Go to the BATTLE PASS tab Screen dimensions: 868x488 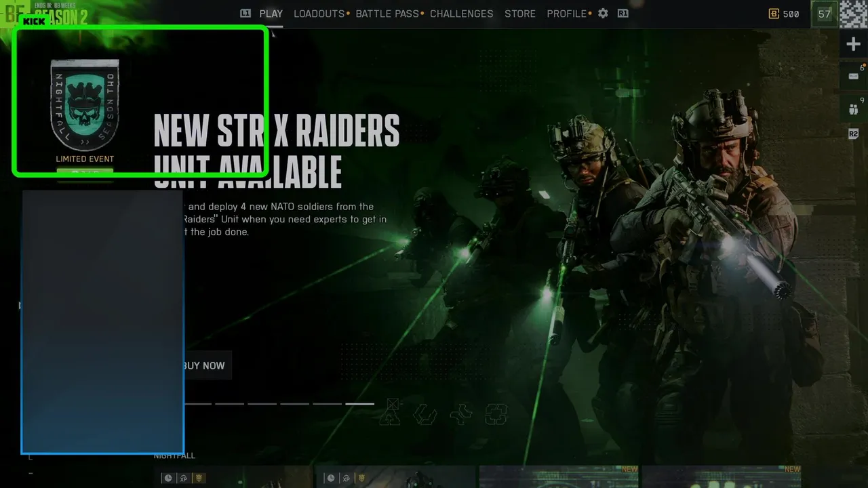tap(387, 14)
